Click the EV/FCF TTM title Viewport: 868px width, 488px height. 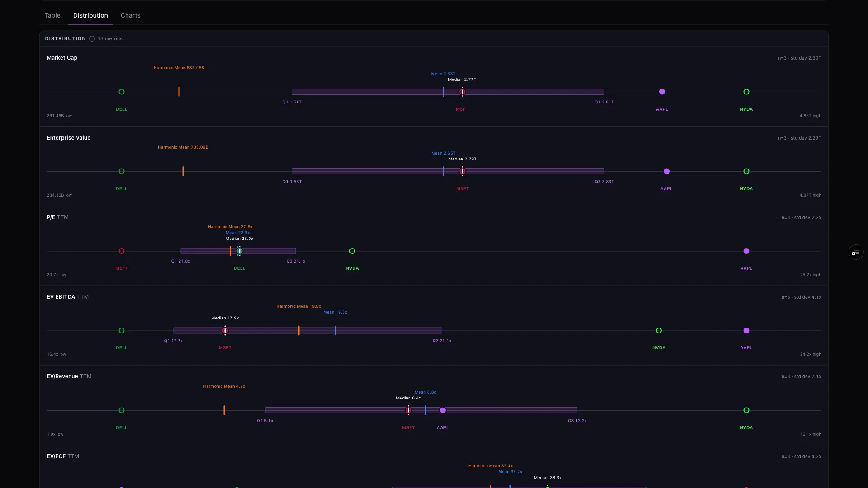(63, 456)
